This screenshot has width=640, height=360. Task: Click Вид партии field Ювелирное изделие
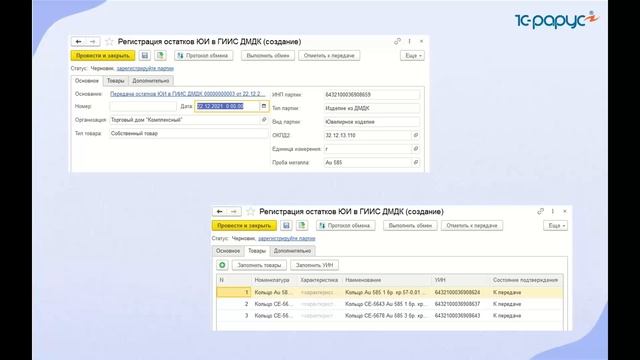coord(371,122)
